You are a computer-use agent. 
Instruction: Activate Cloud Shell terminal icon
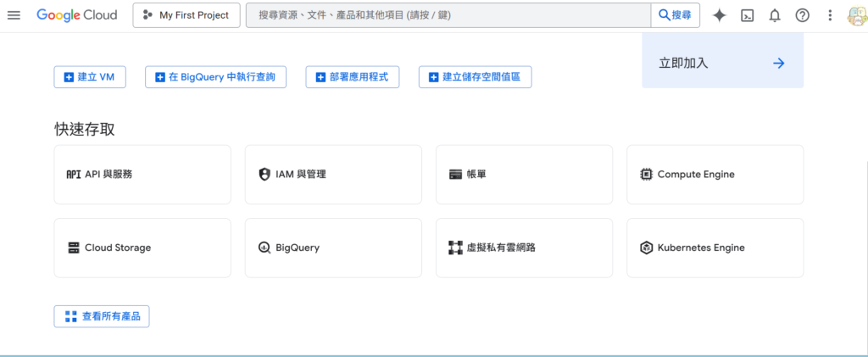coord(747,15)
